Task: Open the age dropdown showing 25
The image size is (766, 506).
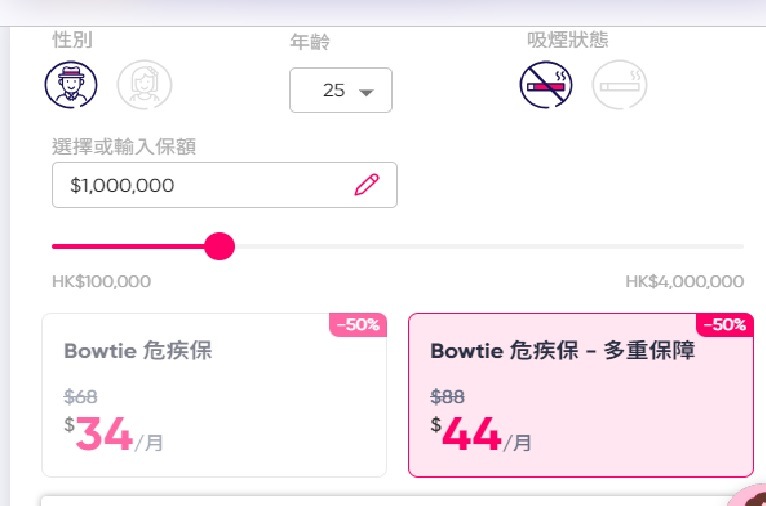Action: pos(340,90)
